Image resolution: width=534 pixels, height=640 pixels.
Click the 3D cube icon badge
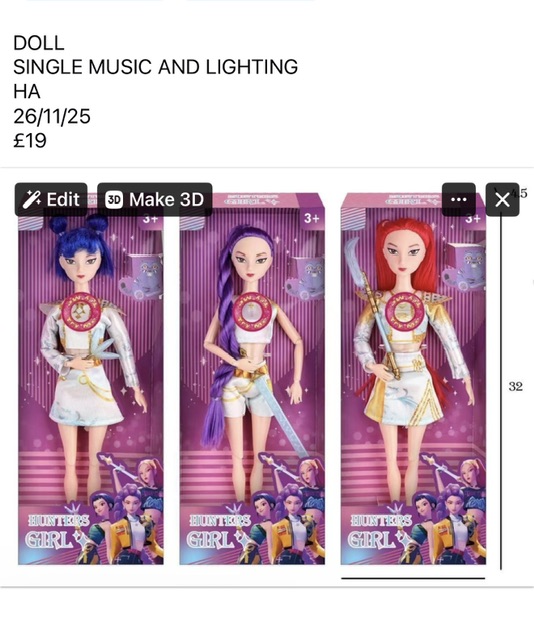(x=114, y=200)
